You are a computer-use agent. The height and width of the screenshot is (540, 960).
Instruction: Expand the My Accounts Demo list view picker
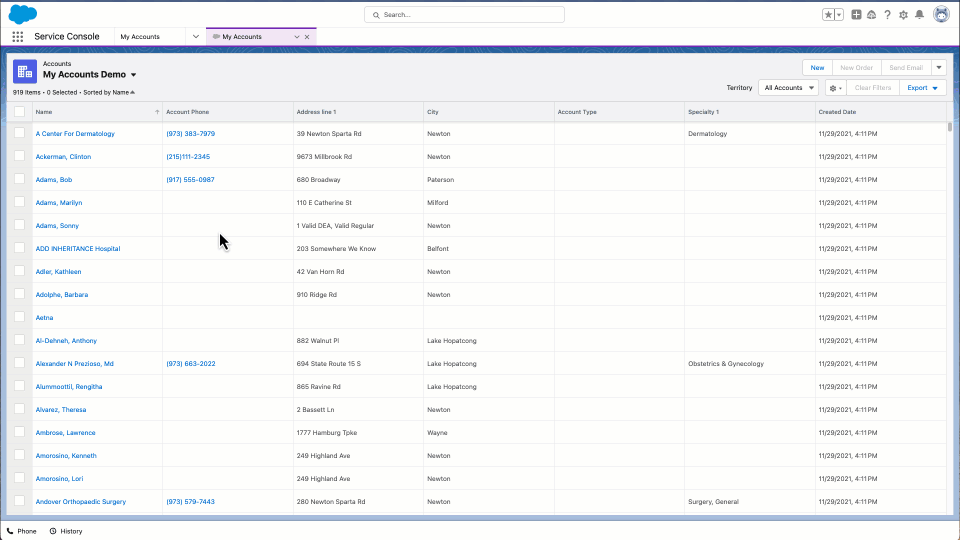pos(133,75)
